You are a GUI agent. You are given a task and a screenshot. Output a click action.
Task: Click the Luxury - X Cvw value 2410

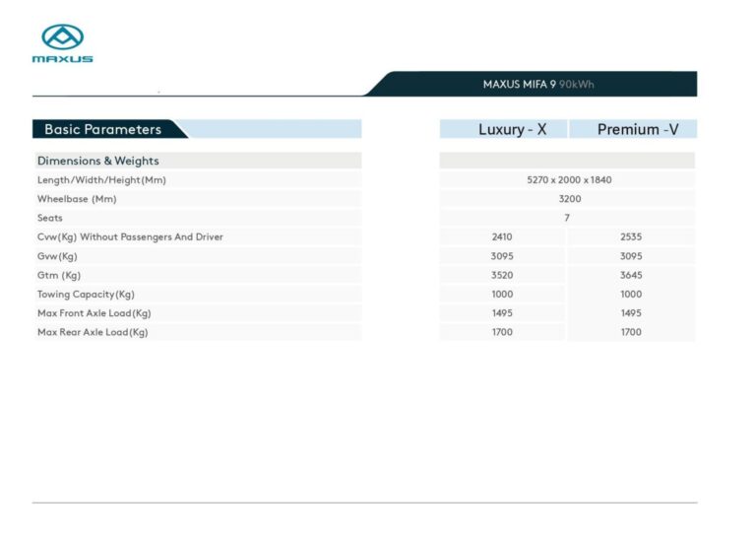click(502, 236)
